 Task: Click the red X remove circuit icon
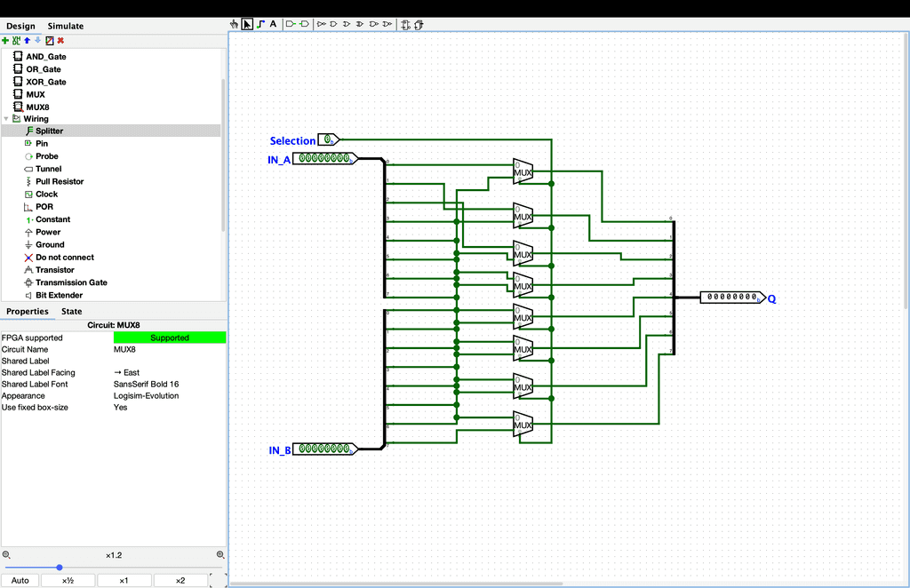tap(60, 40)
